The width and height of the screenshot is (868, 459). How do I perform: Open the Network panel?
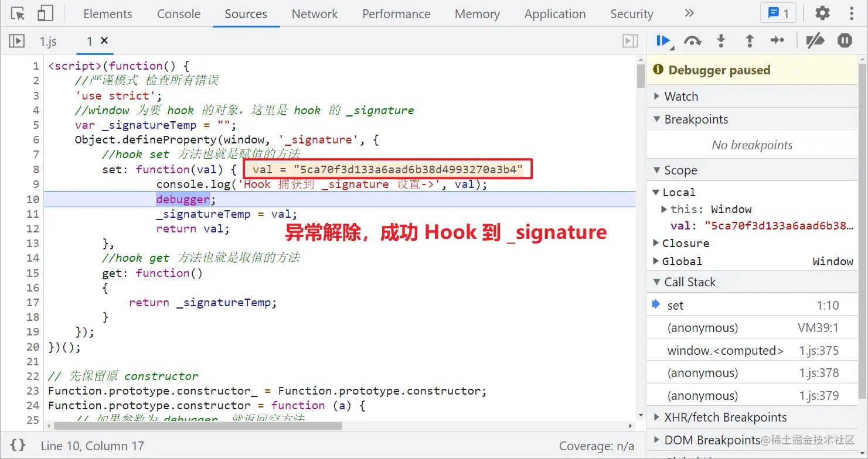point(315,14)
